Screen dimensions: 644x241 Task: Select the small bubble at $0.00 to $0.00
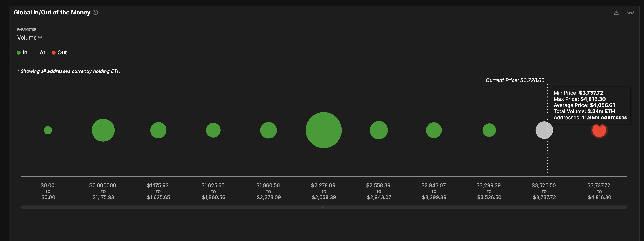48,130
